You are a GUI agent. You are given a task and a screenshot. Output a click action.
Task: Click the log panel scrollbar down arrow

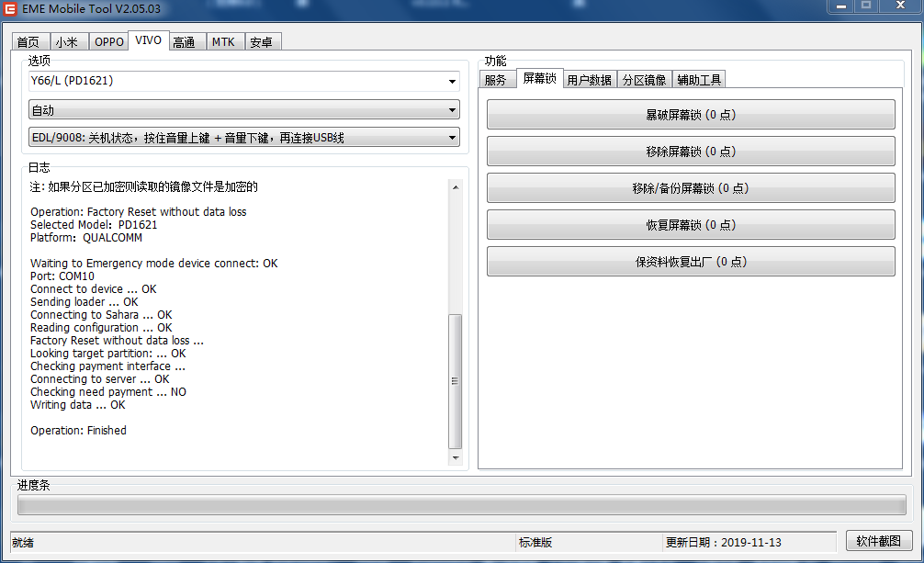[456, 458]
